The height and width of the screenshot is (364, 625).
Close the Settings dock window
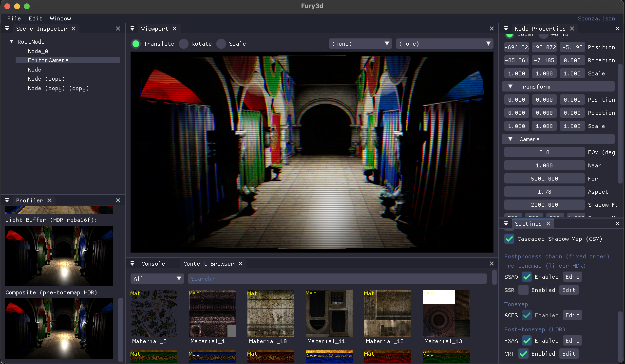617,224
